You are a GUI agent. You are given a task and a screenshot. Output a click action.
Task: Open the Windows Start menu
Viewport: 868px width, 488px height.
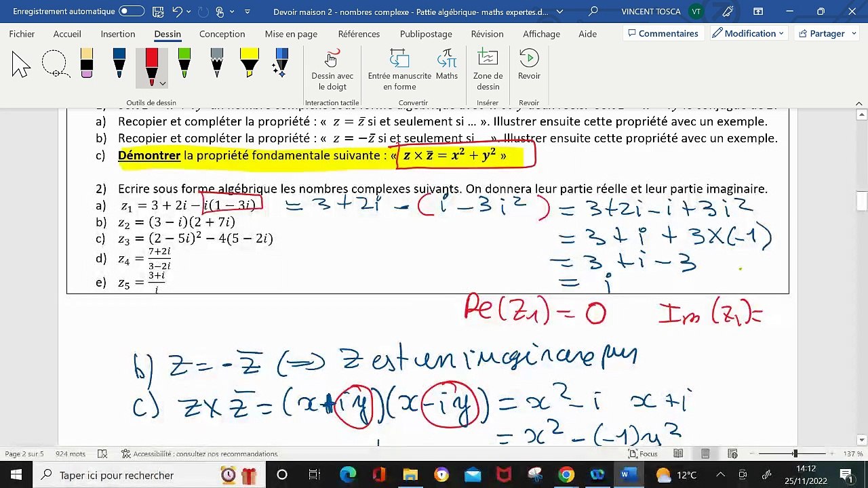point(16,475)
